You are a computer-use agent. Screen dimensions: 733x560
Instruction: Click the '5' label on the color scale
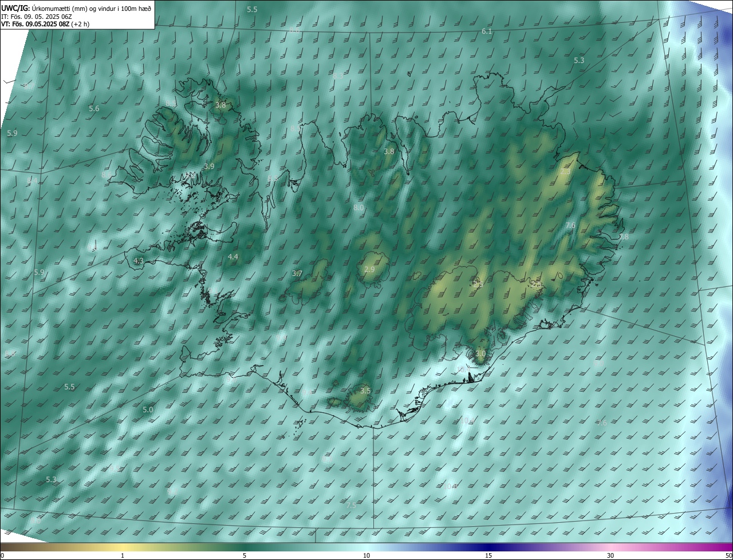point(245,555)
